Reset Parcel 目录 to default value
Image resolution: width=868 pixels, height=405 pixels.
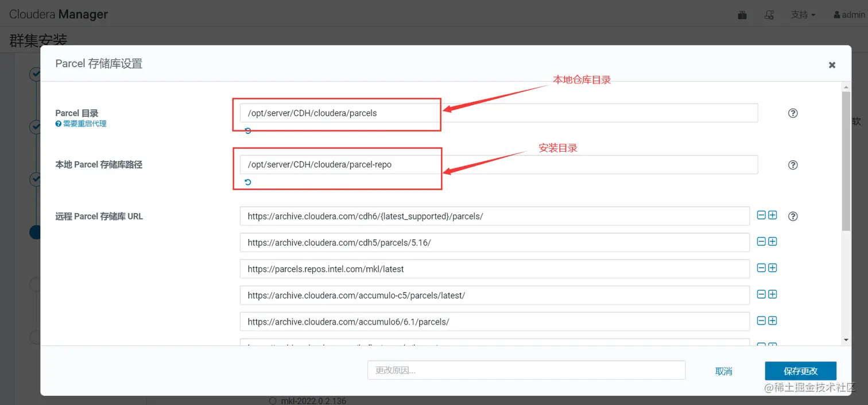click(x=248, y=131)
